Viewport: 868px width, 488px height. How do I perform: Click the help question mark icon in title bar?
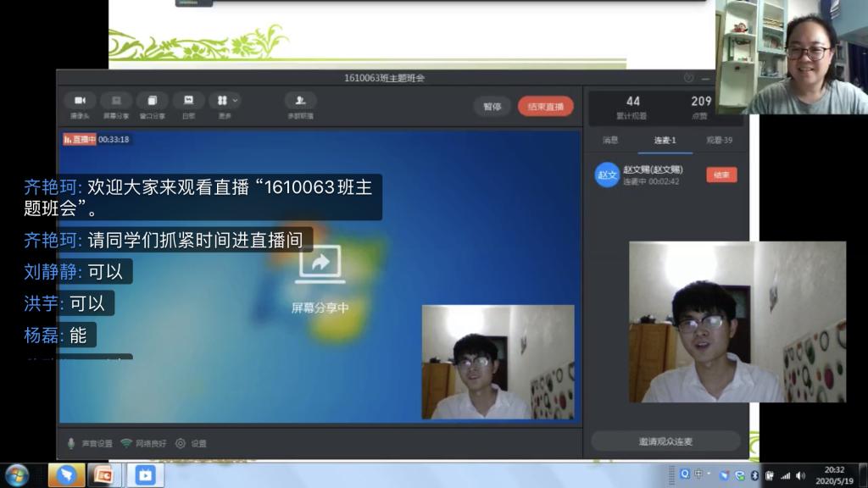point(688,78)
